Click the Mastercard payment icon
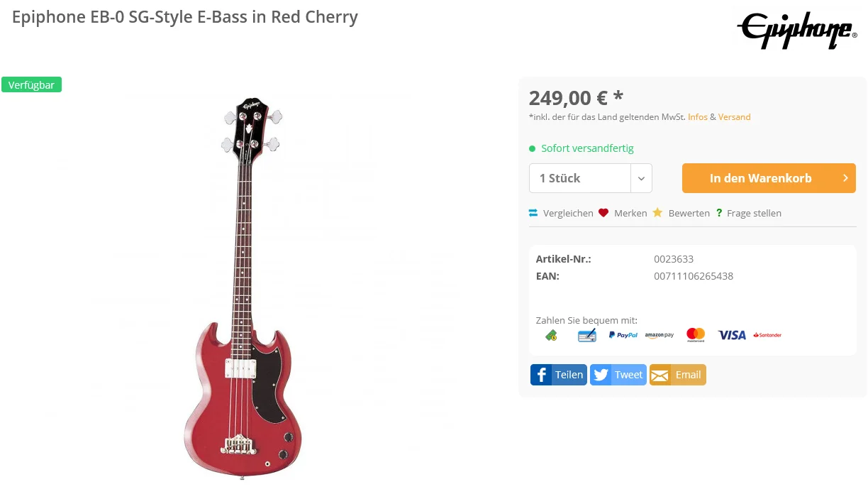Viewport: 868px width, 494px height. tap(696, 334)
